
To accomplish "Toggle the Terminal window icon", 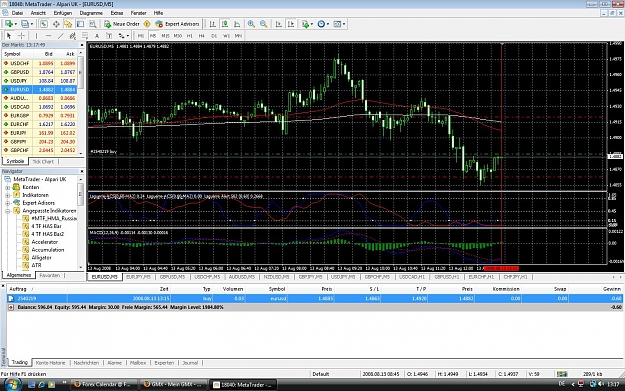I will pyautogui.click(x=81, y=24).
